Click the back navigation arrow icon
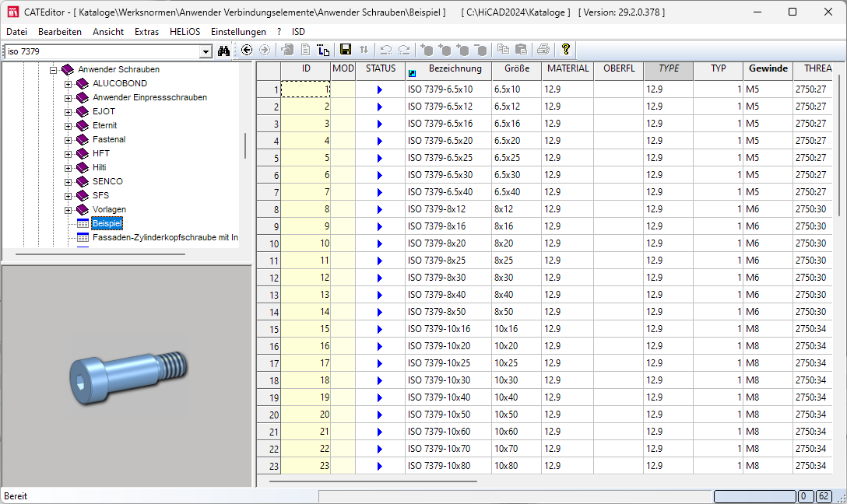This screenshot has height=504, width=847. pos(247,50)
